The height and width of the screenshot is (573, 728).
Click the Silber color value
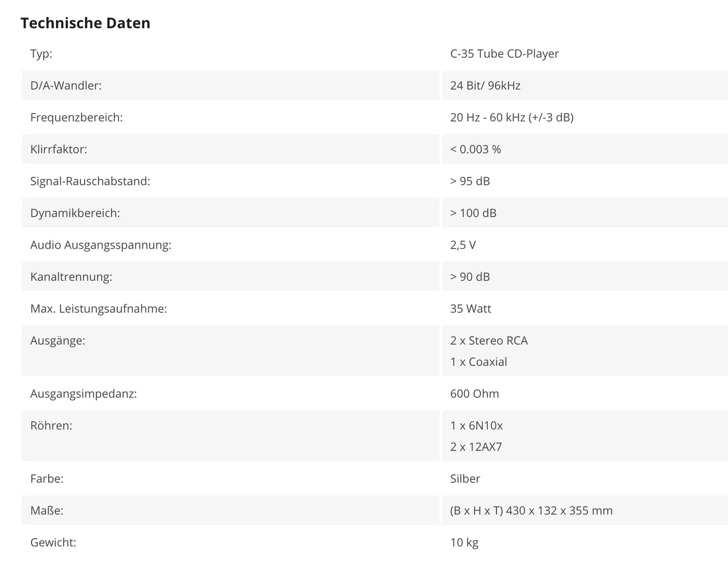point(465,479)
